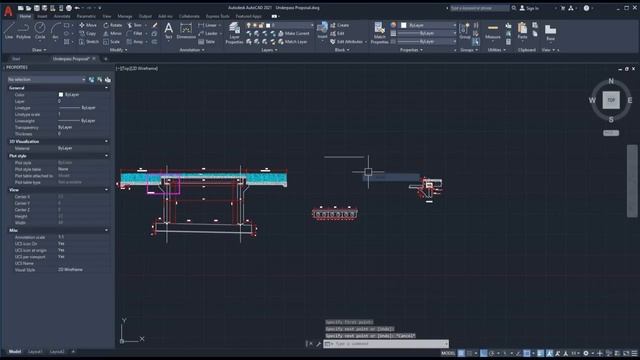Toggle object snap in status bar

[x=527, y=353]
